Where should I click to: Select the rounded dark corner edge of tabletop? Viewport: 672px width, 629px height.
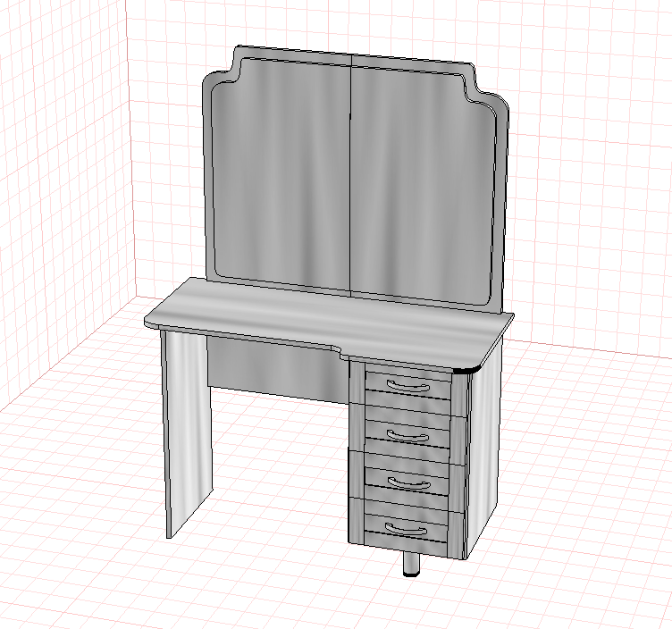coord(468,371)
